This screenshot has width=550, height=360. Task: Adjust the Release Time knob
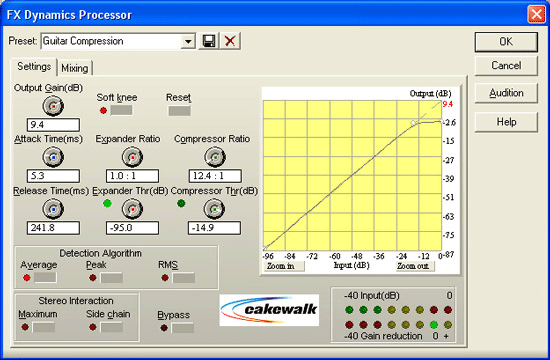[x=53, y=209]
